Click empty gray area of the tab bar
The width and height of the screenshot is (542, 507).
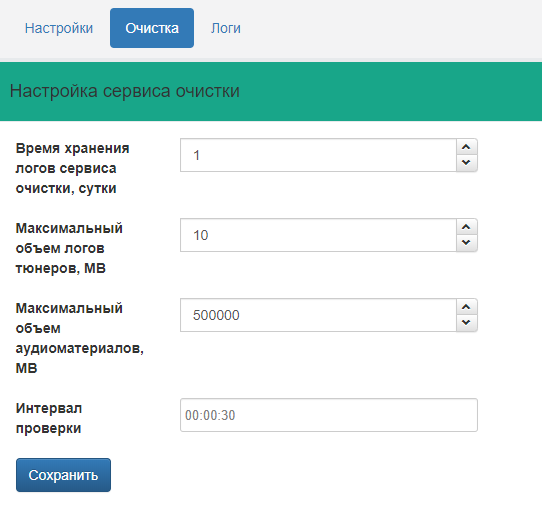coord(391,29)
